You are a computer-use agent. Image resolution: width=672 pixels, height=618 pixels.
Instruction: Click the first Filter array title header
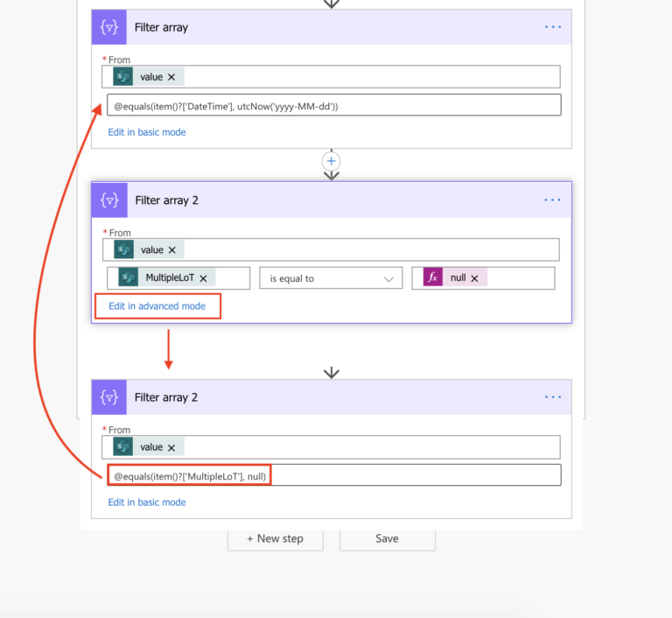coord(332,27)
